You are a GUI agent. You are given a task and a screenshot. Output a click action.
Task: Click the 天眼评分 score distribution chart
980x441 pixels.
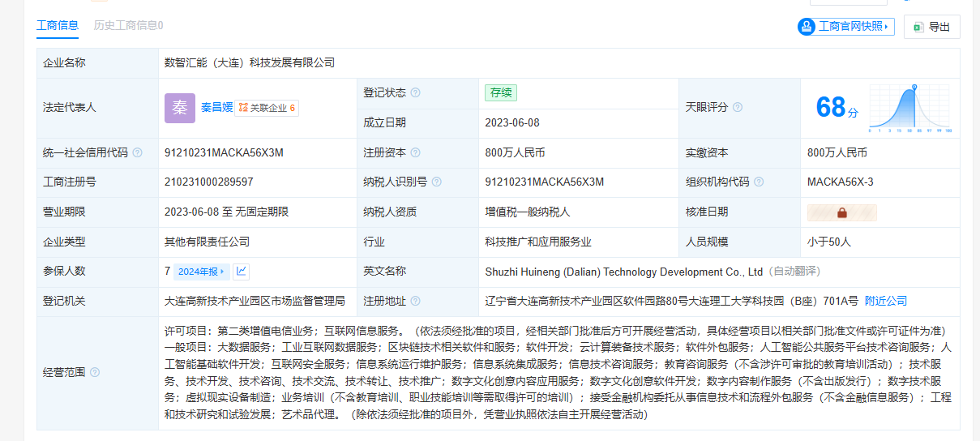910,108
